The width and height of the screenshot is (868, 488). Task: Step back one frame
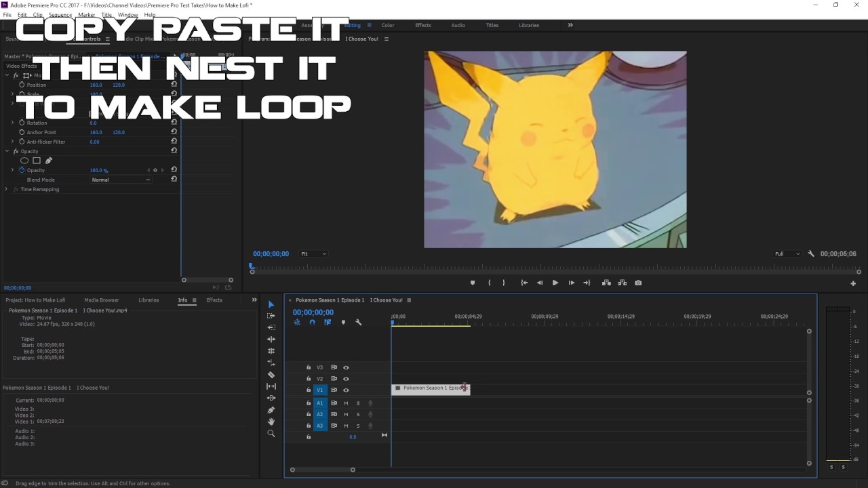(x=540, y=283)
